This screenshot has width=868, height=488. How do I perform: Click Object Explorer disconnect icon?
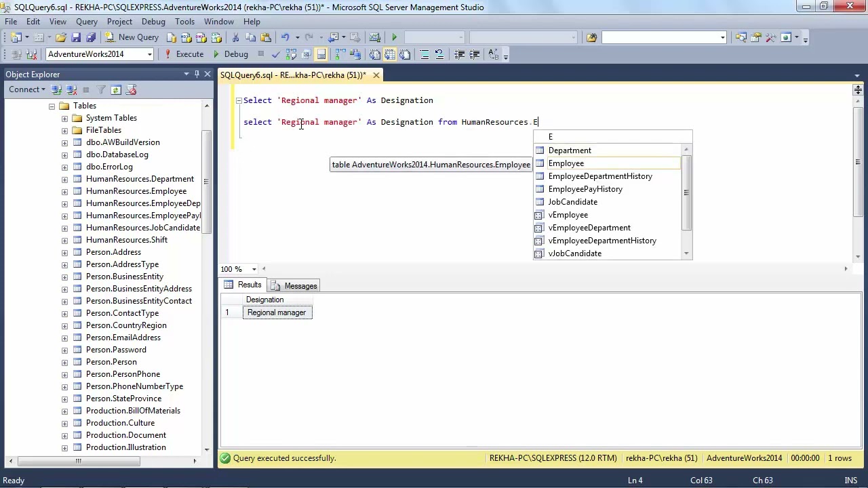pos(71,89)
